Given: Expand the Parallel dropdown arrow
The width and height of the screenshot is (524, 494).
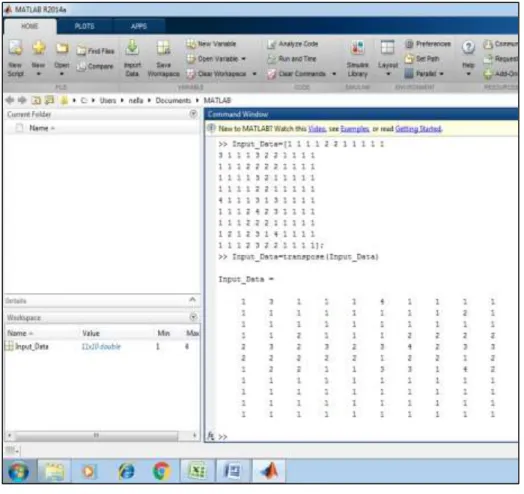Looking at the screenshot, I should click(x=442, y=74).
